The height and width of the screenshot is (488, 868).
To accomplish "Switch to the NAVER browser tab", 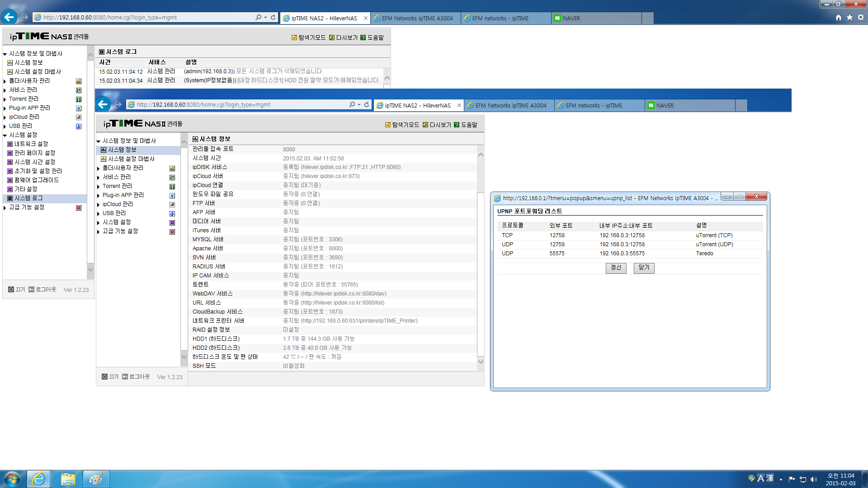I will pos(596,18).
